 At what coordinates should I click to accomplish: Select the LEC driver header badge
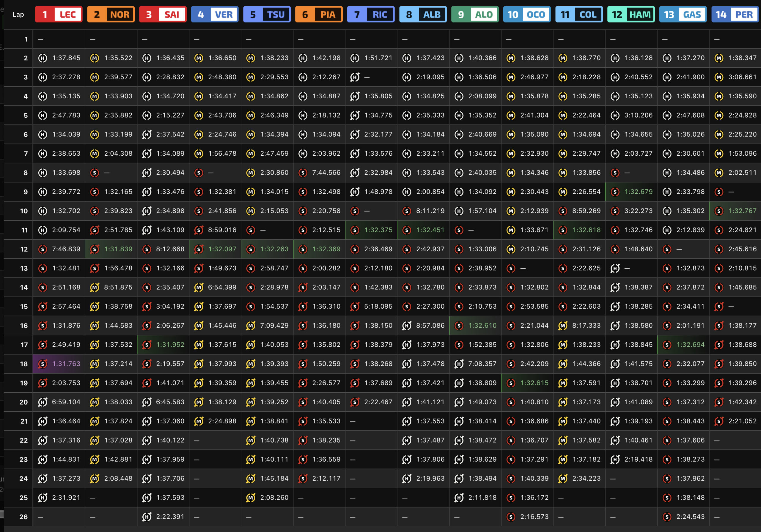59,14
